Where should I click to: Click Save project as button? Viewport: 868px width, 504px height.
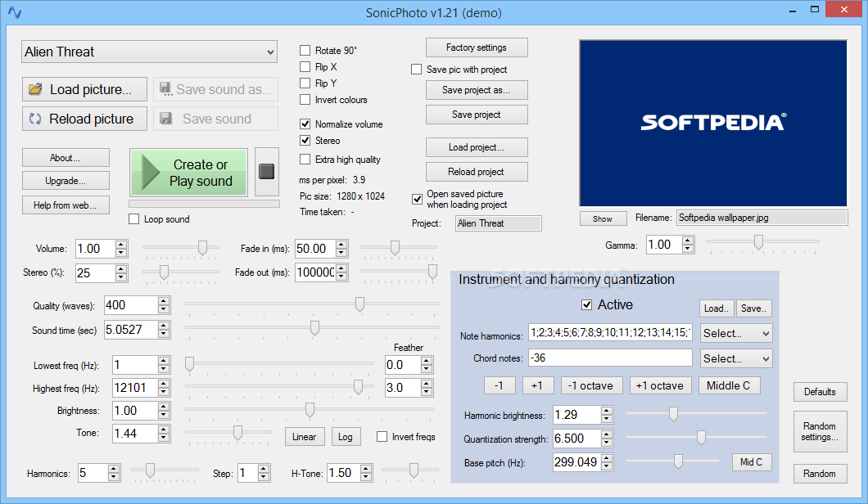(477, 90)
